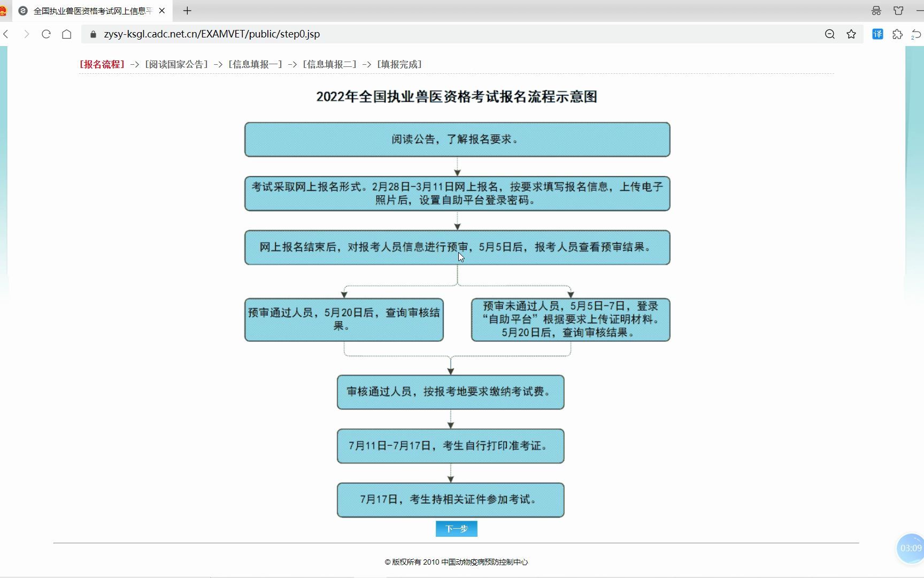Select the [报名流程] step
This screenshot has width=924, height=578.
[x=102, y=64]
